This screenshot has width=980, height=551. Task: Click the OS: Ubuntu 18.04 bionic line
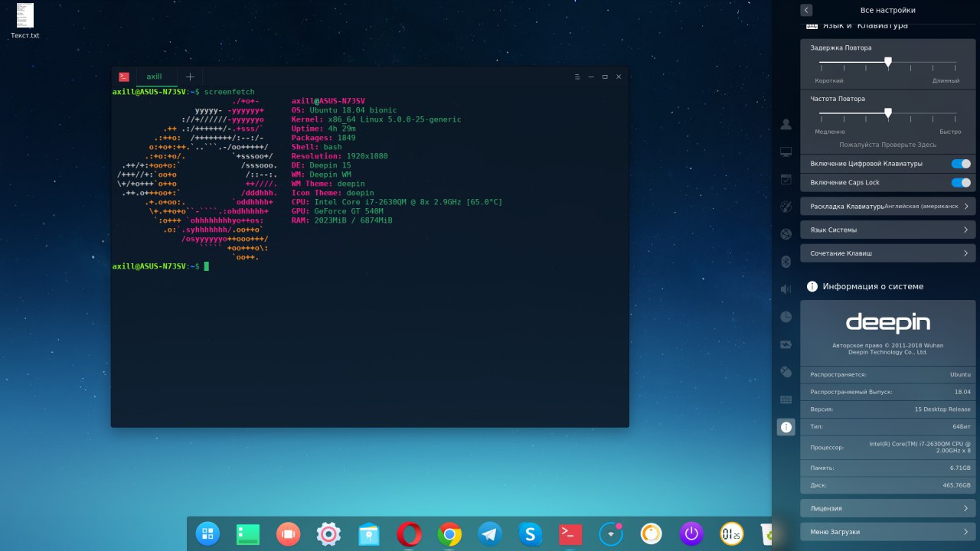pos(345,110)
